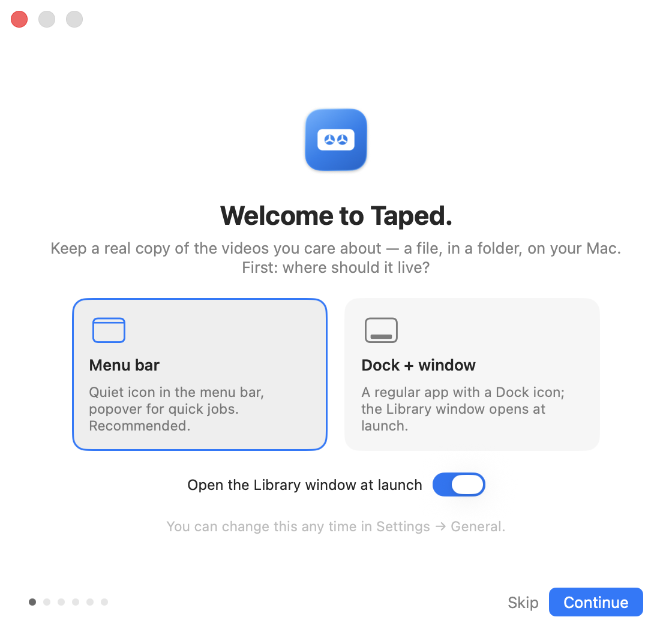This screenshot has height=638, width=672.
Task: Jump to the fifth onboarding page dot
Action: tap(90, 602)
